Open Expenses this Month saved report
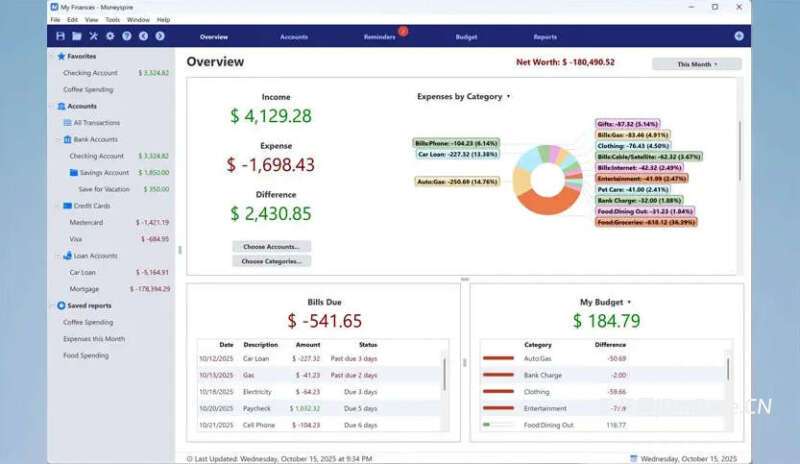 (94, 339)
